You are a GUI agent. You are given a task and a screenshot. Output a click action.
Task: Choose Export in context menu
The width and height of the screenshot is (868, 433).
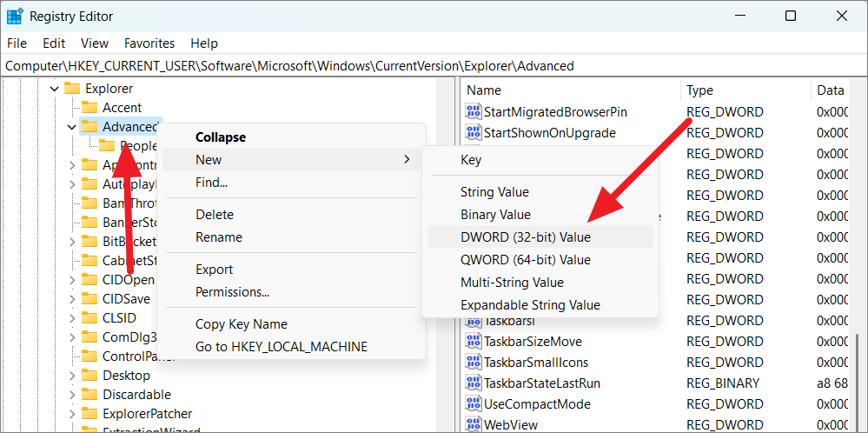click(292, 270)
